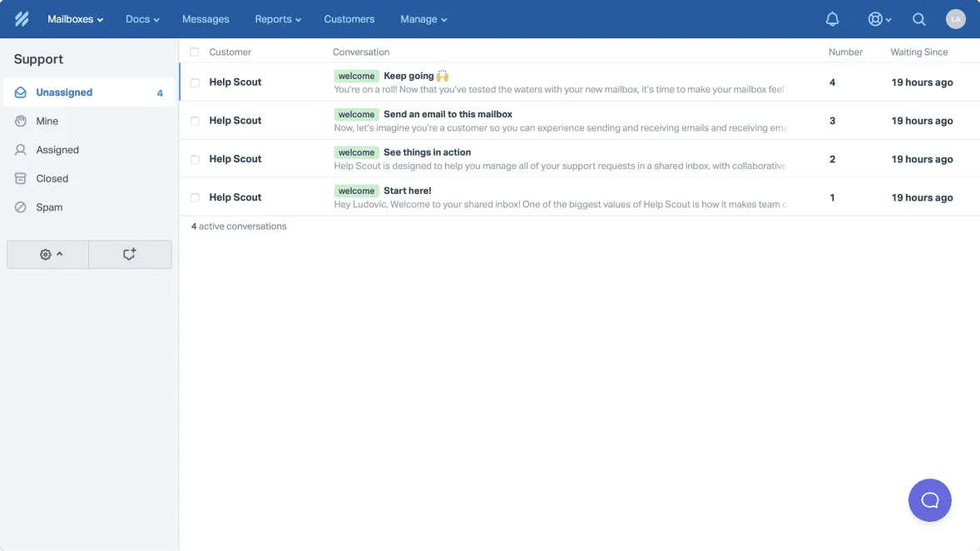Viewport: 980px width, 551px height.
Task: Click '19 hours ago' in Keep going row
Action: click(x=922, y=82)
